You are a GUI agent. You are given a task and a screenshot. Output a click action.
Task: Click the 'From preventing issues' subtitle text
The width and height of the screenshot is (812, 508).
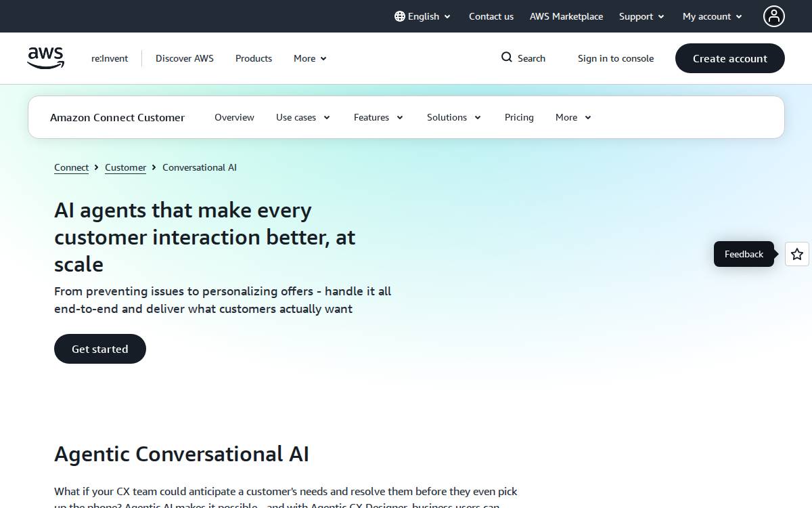[223, 300]
